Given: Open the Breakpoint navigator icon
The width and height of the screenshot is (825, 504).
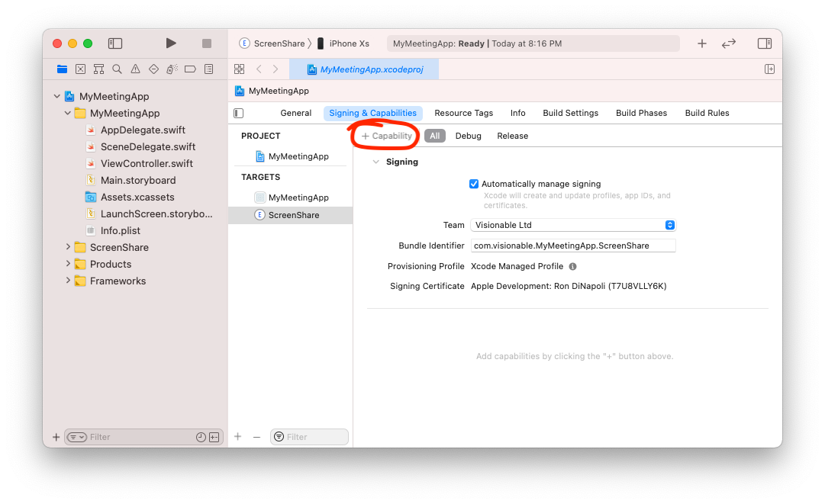Looking at the screenshot, I should coord(191,69).
